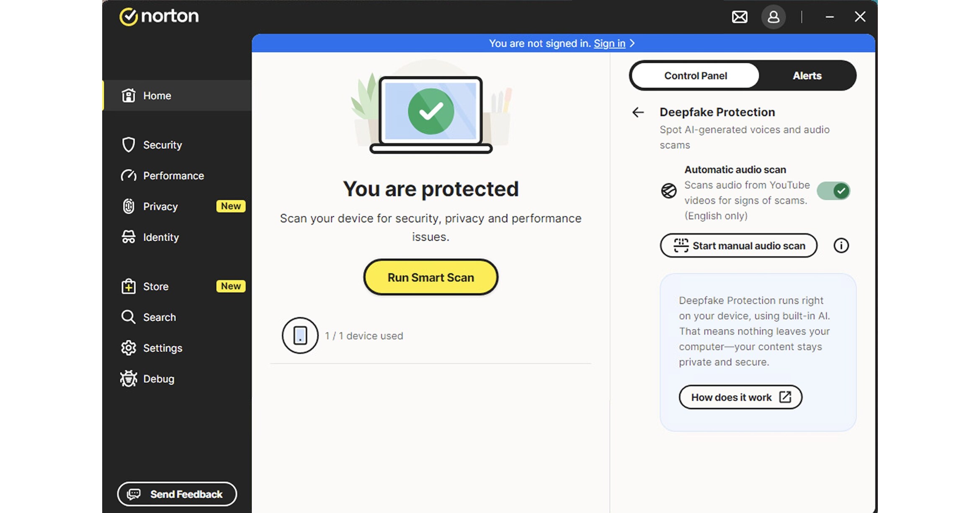The image size is (980, 513).
Task: Select Home in the sidebar menu
Action: [177, 95]
